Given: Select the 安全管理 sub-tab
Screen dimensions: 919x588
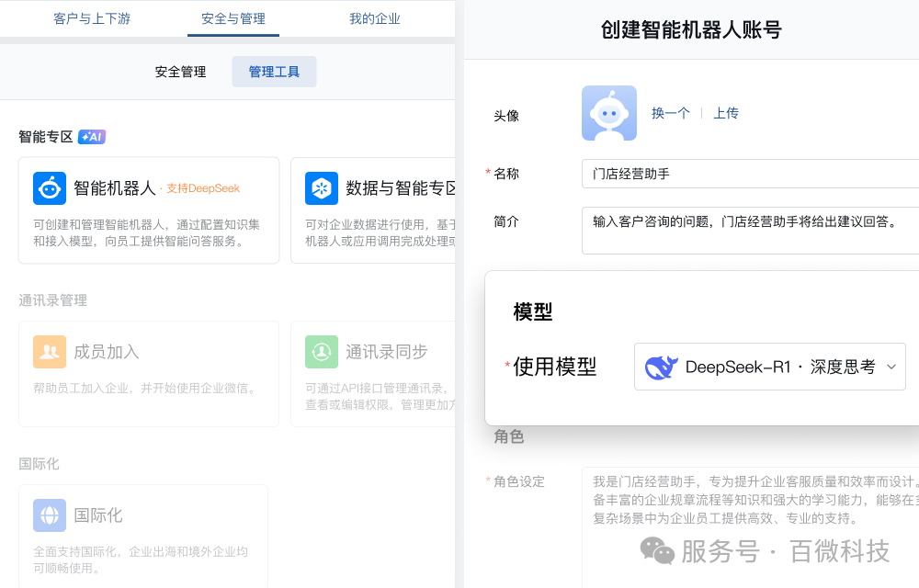Looking at the screenshot, I should [180, 72].
